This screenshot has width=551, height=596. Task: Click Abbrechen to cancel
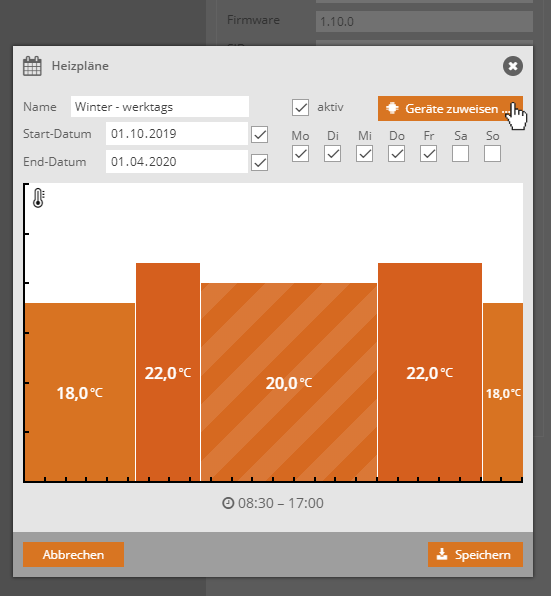[x=73, y=555]
